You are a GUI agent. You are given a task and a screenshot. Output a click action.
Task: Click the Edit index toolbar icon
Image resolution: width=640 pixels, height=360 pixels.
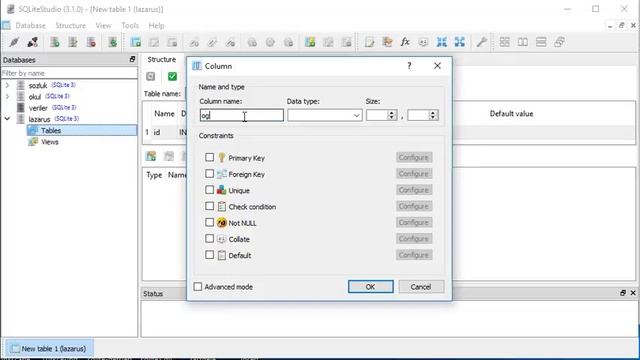coord(212,42)
